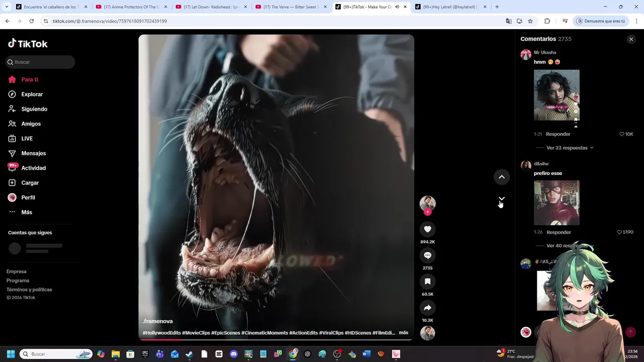Screen dimensions: 644x362
Task: Open a new browser tab
Action: tap(497, 7)
